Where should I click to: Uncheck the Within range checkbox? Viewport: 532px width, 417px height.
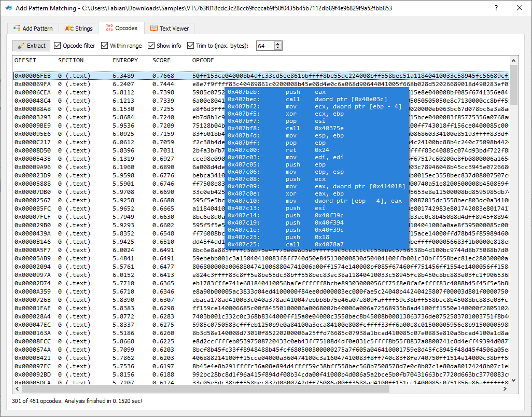click(x=105, y=46)
